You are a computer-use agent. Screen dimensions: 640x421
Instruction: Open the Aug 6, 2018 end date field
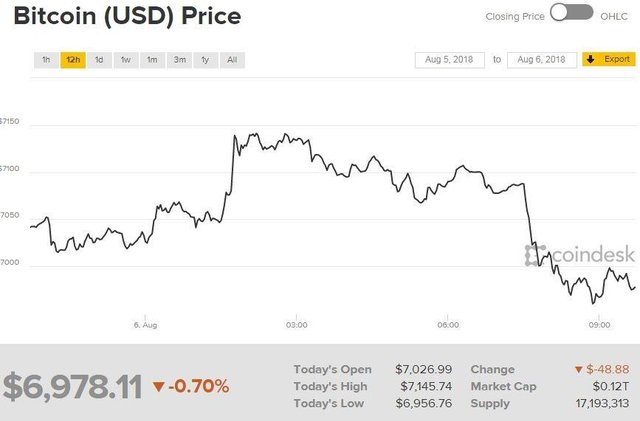(543, 60)
